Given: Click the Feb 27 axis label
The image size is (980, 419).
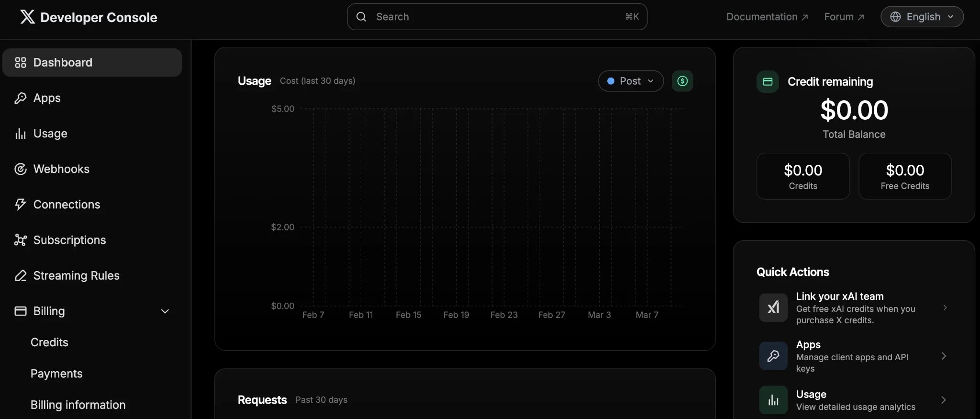Looking at the screenshot, I should [x=552, y=315].
